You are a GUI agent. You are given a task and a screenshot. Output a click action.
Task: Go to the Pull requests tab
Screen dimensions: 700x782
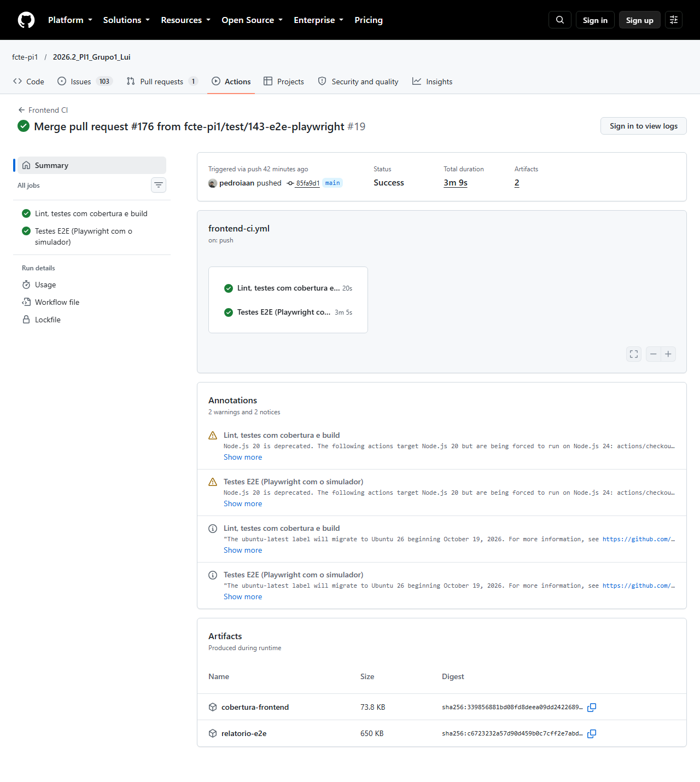(162, 82)
